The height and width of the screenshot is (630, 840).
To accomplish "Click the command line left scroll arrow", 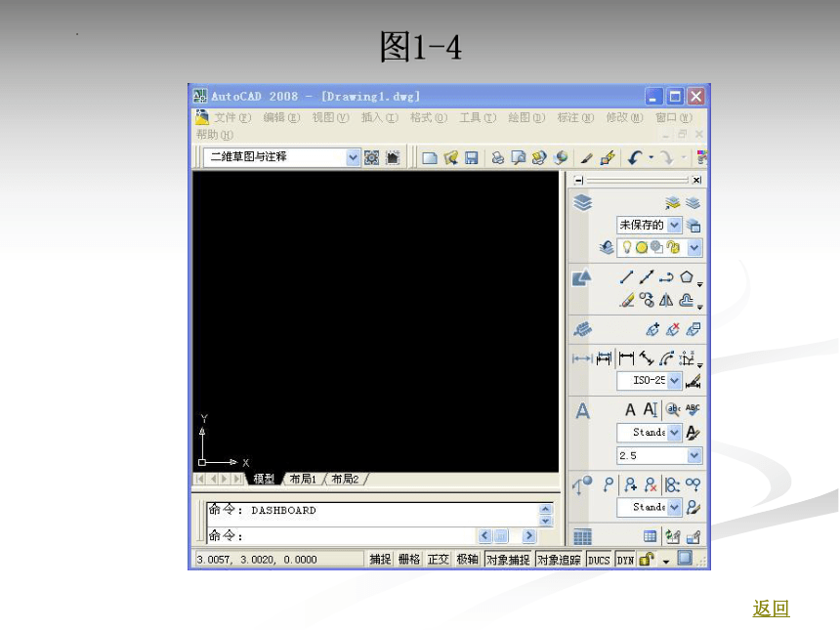I will click(x=484, y=535).
